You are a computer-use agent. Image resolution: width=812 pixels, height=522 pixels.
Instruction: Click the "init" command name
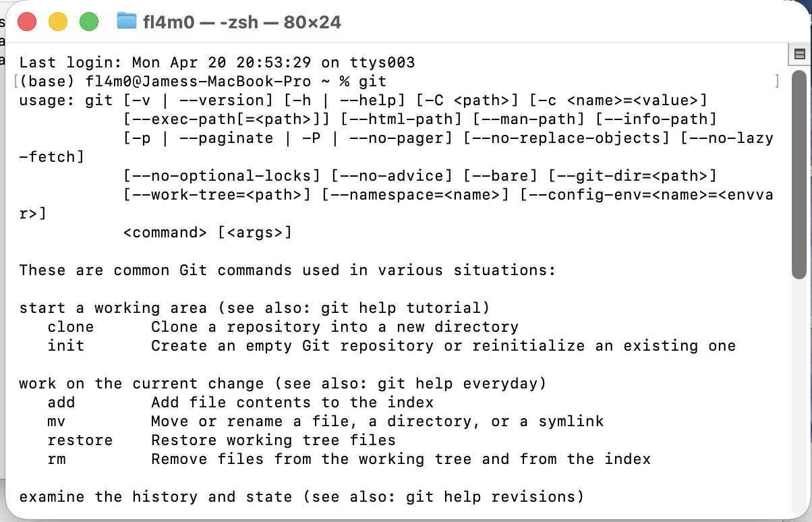pyautogui.click(x=65, y=346)
